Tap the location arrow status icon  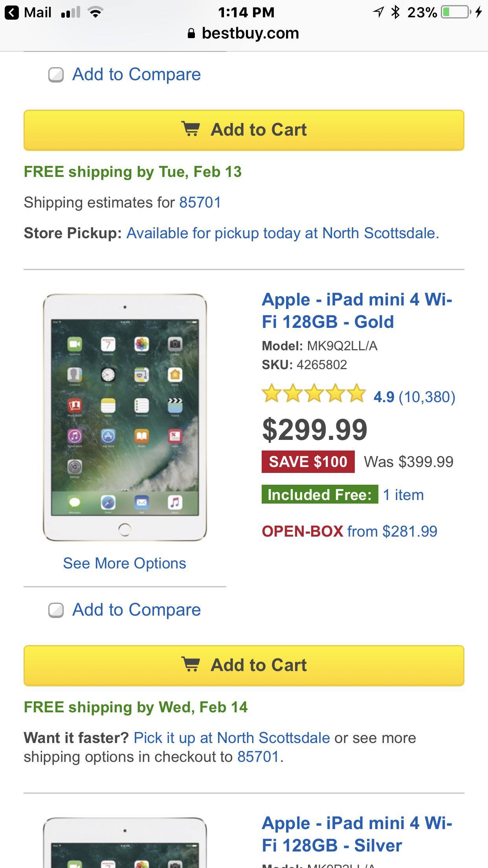tap(378, 12)
